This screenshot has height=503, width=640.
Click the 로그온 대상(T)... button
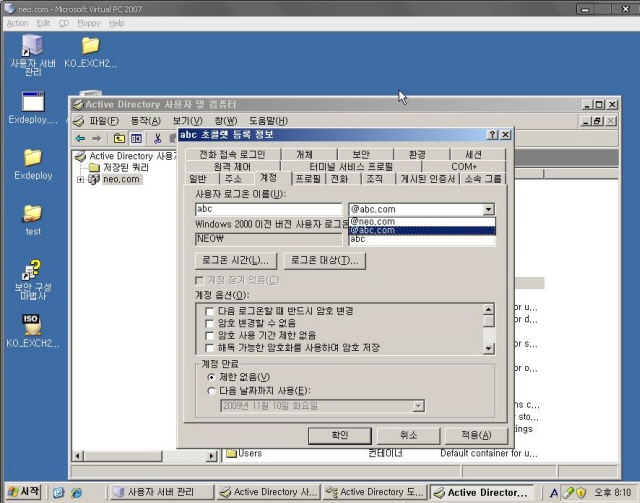(325, 261)
